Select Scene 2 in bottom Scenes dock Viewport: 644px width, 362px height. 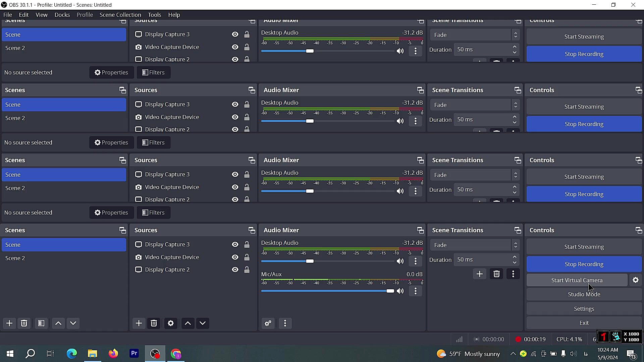[x=64, y=258]
